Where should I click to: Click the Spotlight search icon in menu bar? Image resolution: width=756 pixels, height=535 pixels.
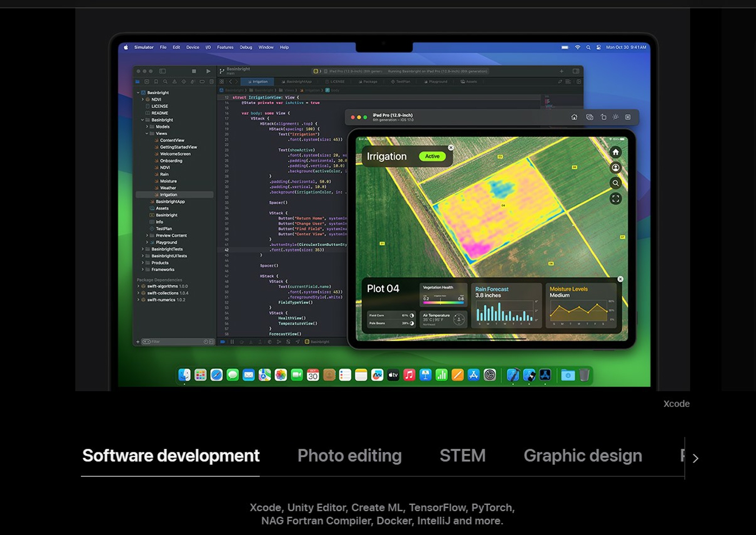tap(588, 48)
